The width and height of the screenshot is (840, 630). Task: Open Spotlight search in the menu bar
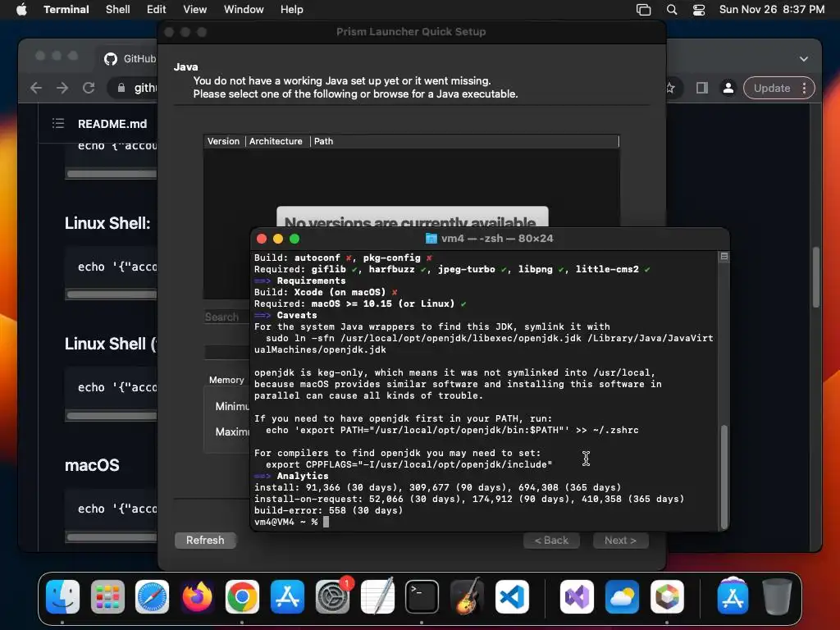(x=671, y=10)
